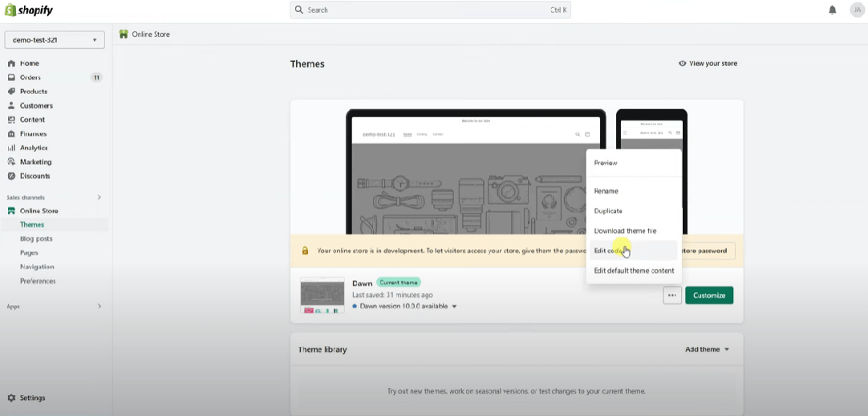The width and height of the screenshot is (868, 416).
Task: Expand Dawn version 10.0.0 available dropdown
Action: [454, 307]
